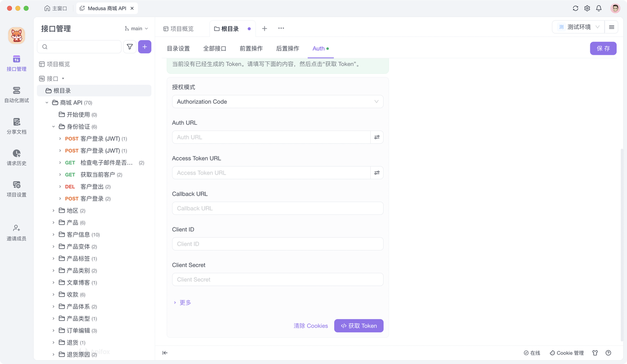Click 在线 status in the status bar
The height and width of the screenshot is (364, 627).
tap(532, 353)
